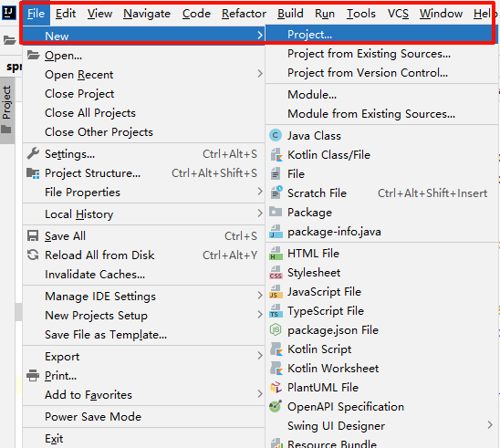Image resolution: width=500 pixels, height=448 pixels.
Task: Expand the Local History submenu
Action: coord(260,214)
